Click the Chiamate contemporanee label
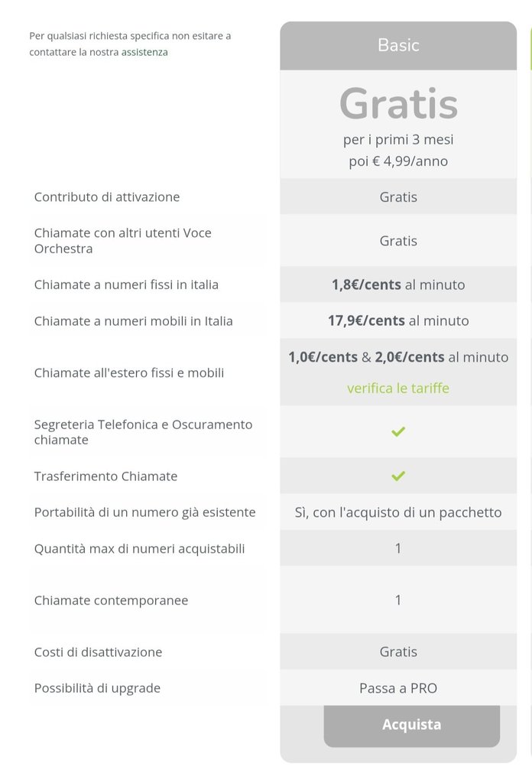The height and width of the screenshot is (783, 532). (111, 600)
